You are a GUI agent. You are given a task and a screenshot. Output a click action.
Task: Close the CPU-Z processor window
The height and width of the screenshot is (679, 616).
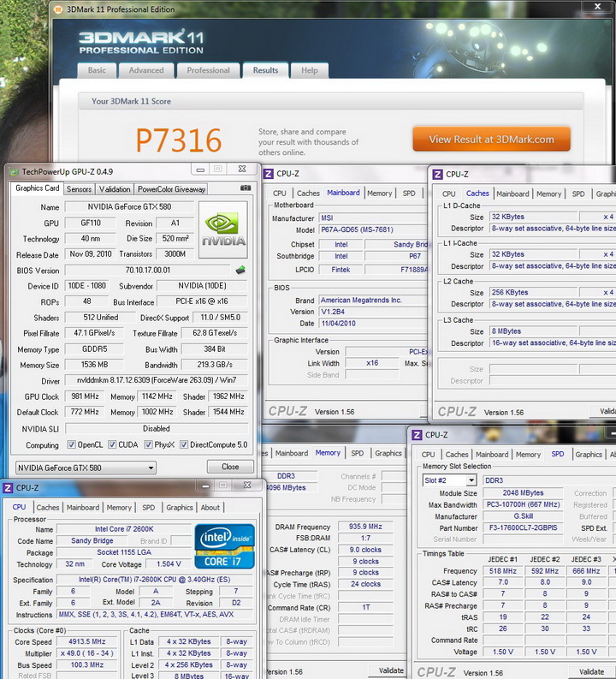tap(247, 485)
